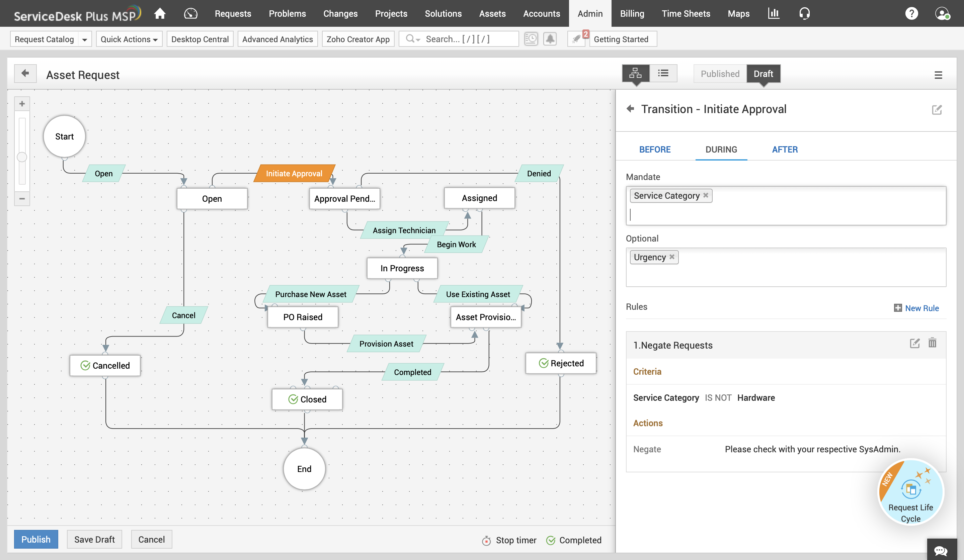964x560 pixels.
Task: Toggle Published status of workflow
Action: click(720, 73)
